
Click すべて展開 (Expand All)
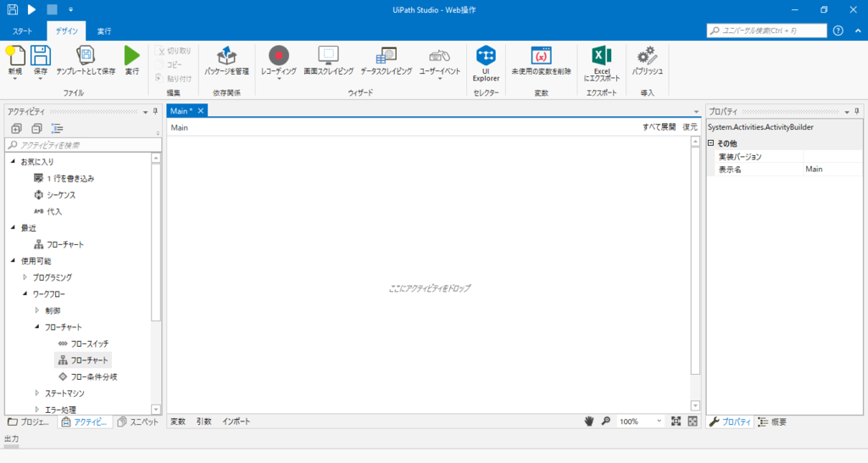(x=659, y=127)
